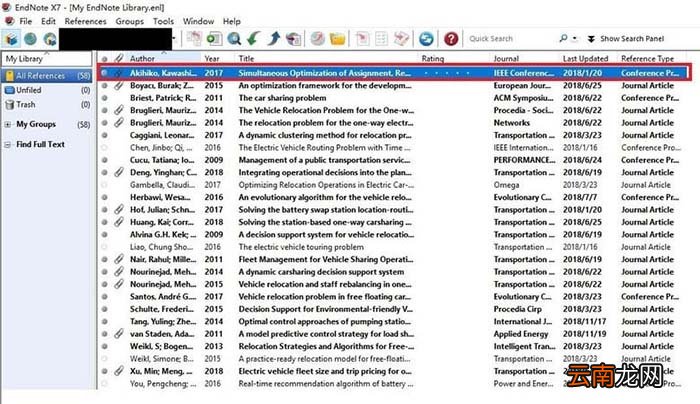Toggle read status dot for Gambella row
The width and height of the screenshot is (700, 404).
104,185
